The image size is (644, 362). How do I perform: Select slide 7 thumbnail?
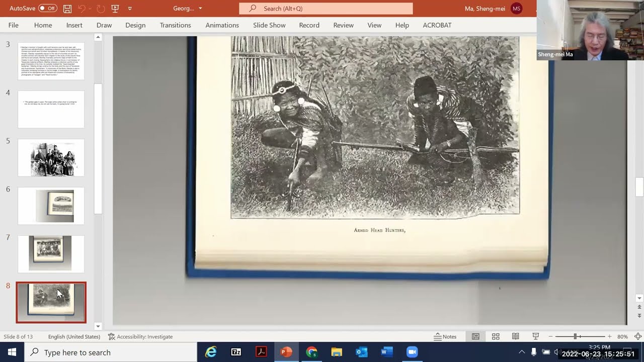51,254
